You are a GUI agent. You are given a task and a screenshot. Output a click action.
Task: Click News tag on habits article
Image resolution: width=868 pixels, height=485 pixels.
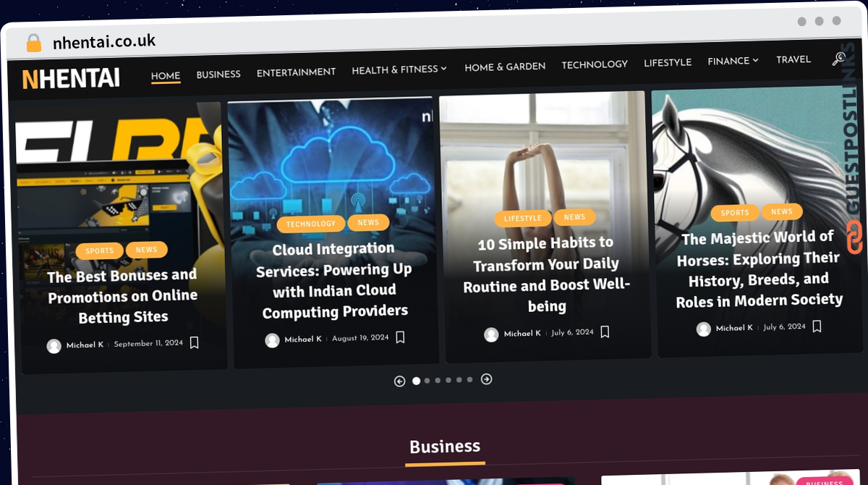point(574,217)
